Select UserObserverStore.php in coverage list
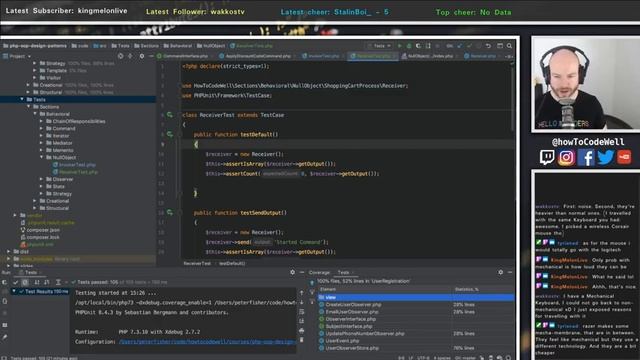The height and width of the screenshot is (360, 640). (352, 348)
